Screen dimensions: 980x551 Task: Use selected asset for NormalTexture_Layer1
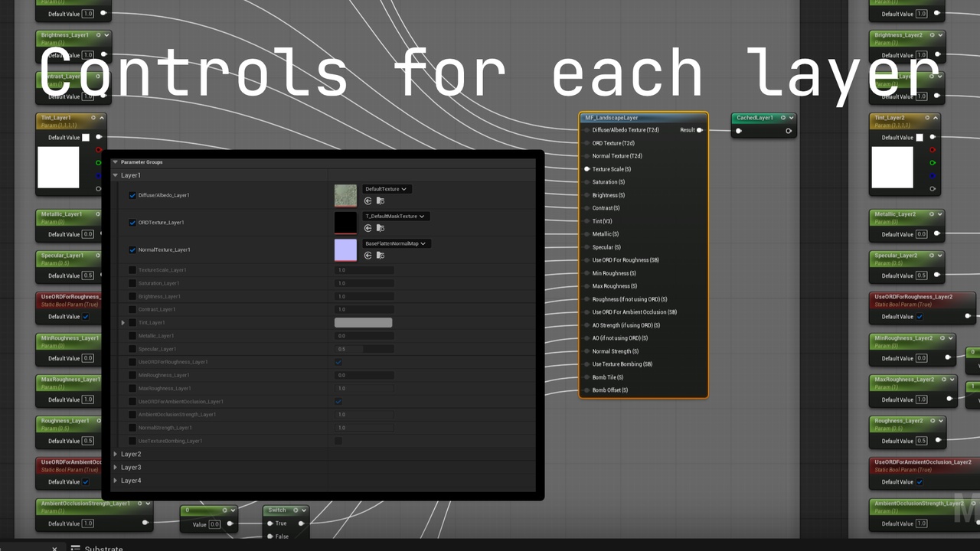click(x=368, y=255)
